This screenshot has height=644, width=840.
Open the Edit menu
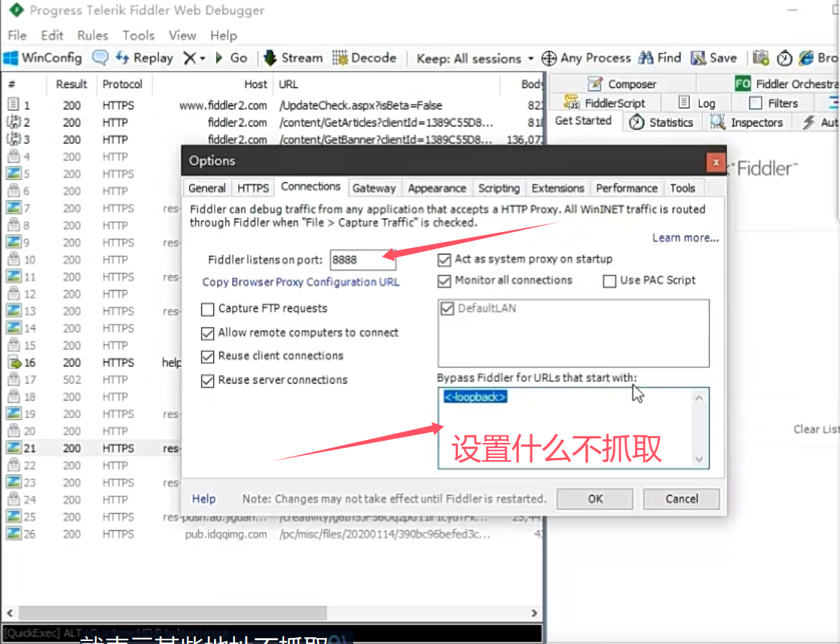click(x=52, y=35)
